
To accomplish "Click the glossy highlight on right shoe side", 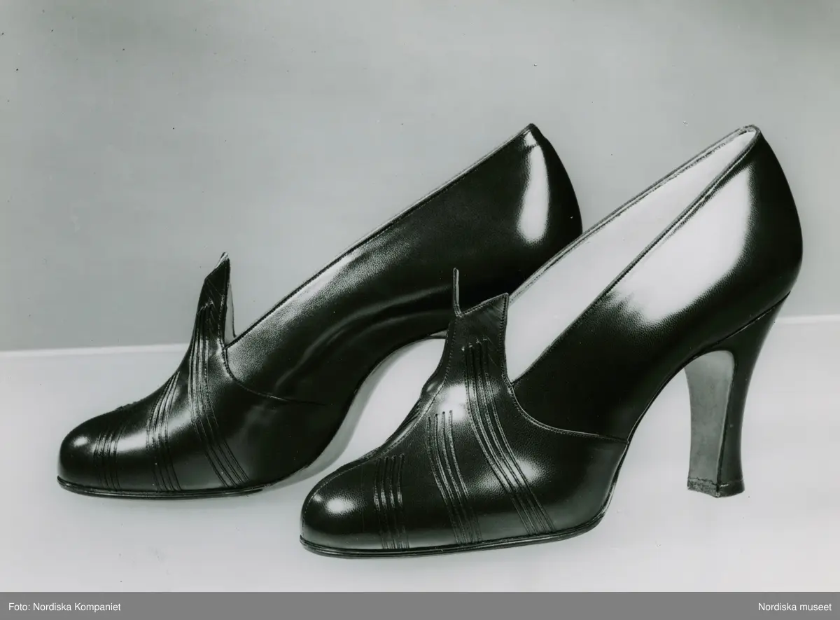I will [672, 294].
